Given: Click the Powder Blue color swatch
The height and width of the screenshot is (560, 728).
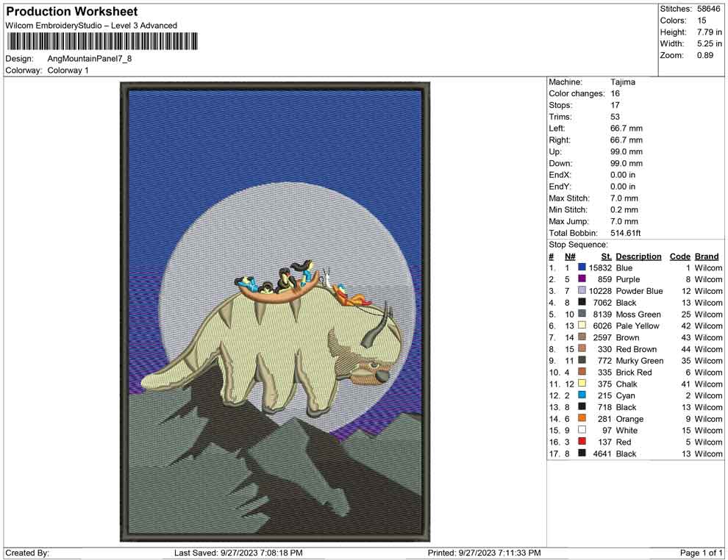Looking at the screenshot, I should click(x=582, y=290).
